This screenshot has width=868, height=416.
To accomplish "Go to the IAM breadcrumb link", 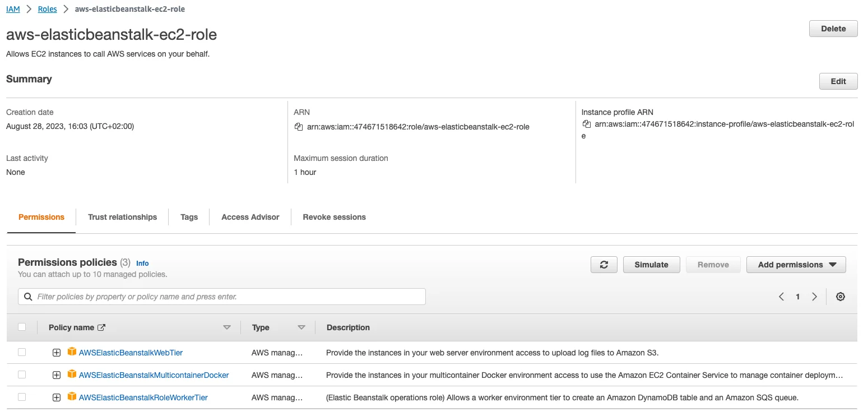I will 13,9.
